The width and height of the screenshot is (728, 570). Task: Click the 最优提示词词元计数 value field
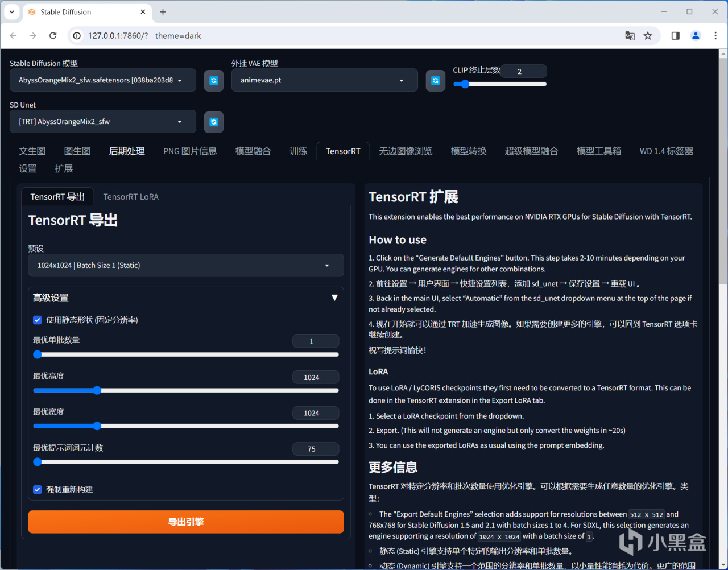click(x=316, y=449)
